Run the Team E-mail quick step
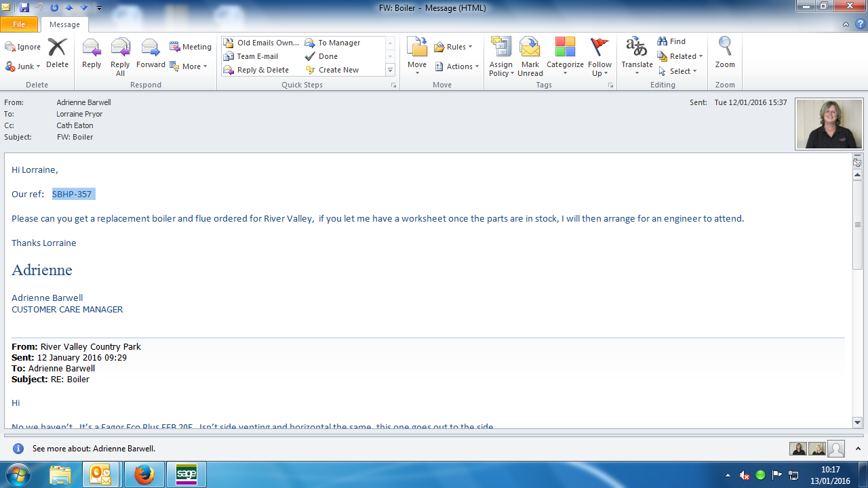 251,56
